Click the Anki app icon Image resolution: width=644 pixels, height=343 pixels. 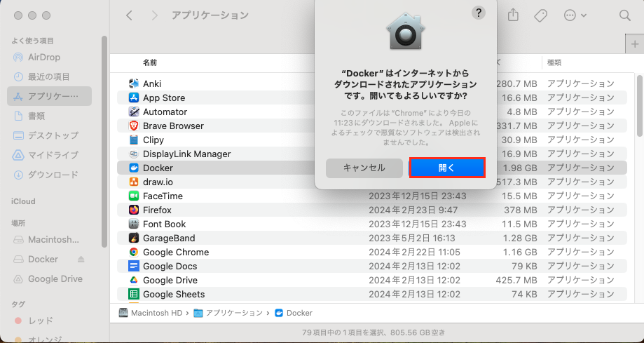coord(134,83)
